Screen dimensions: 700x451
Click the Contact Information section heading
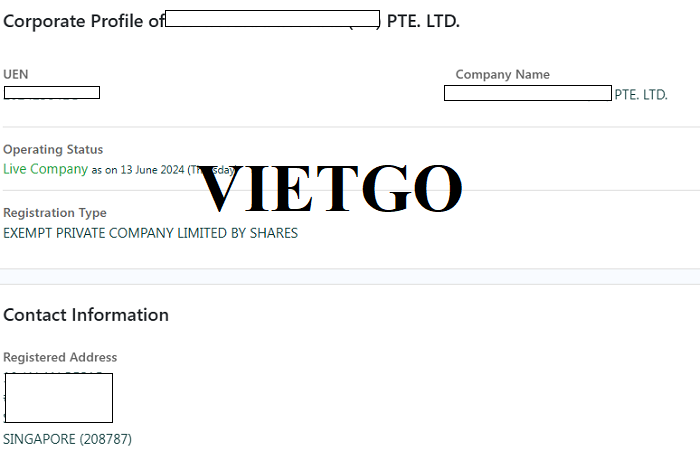coord(86,315)
